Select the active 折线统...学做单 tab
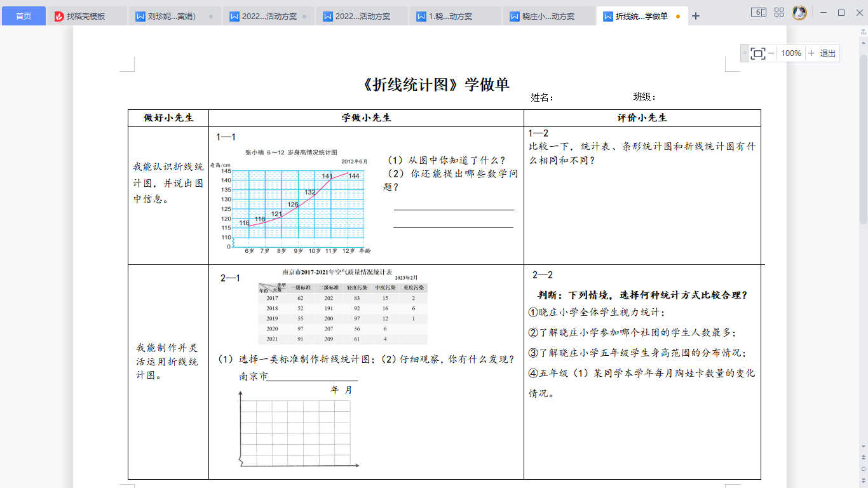The image size is (868, 488). 641,16
